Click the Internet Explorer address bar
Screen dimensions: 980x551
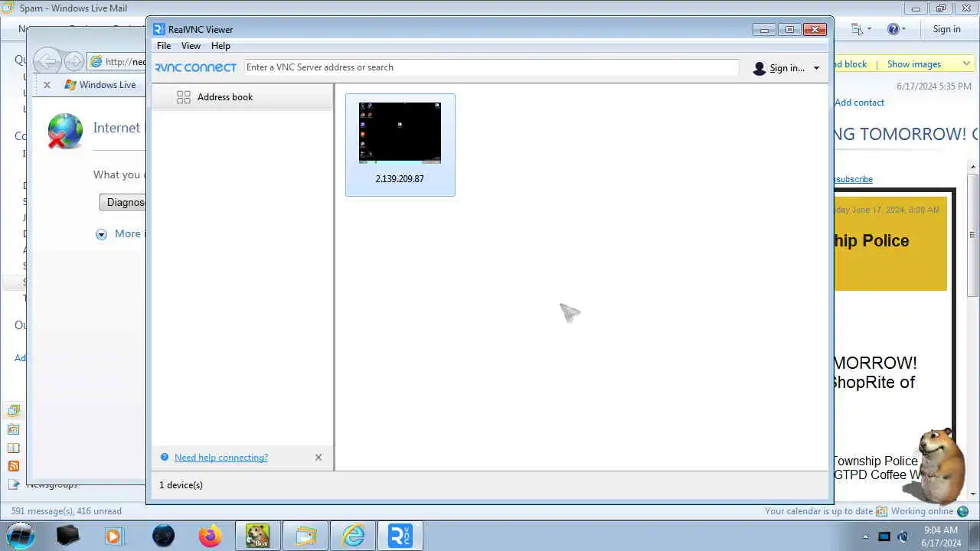coord(117,62)
